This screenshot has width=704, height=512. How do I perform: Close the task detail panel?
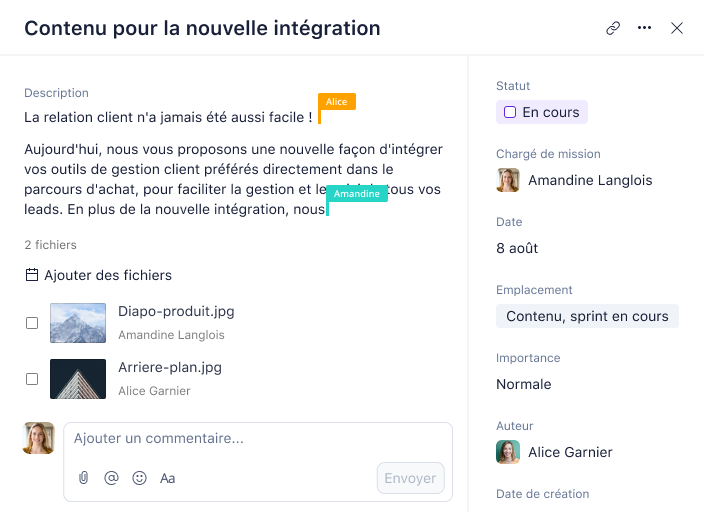pyautogui.click(x=677, y=28)
